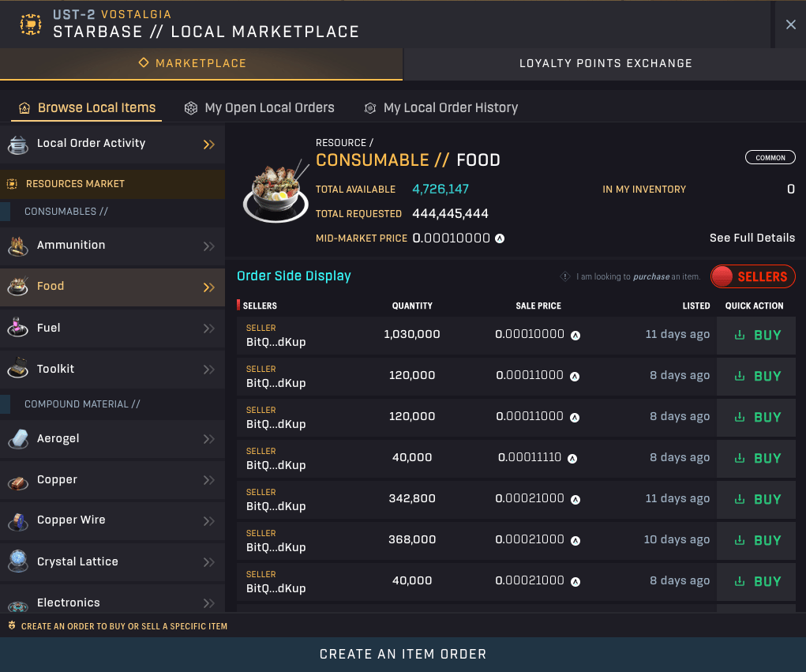Expand the Copper chevron
Image resolution: width=806 pixels, height=672 pixels.
point(208,480)
